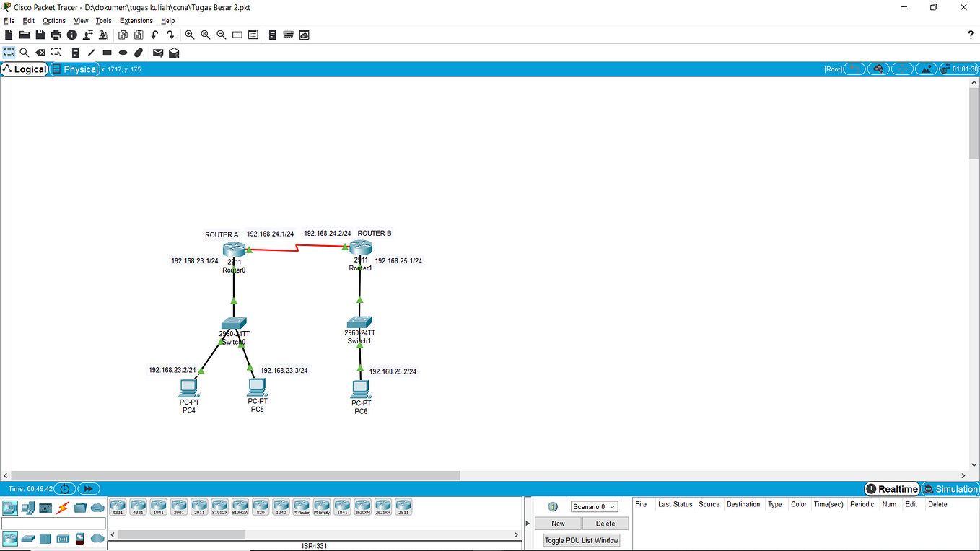Pick the Place Note tool
980x551 pixels.
pos(75,53)
